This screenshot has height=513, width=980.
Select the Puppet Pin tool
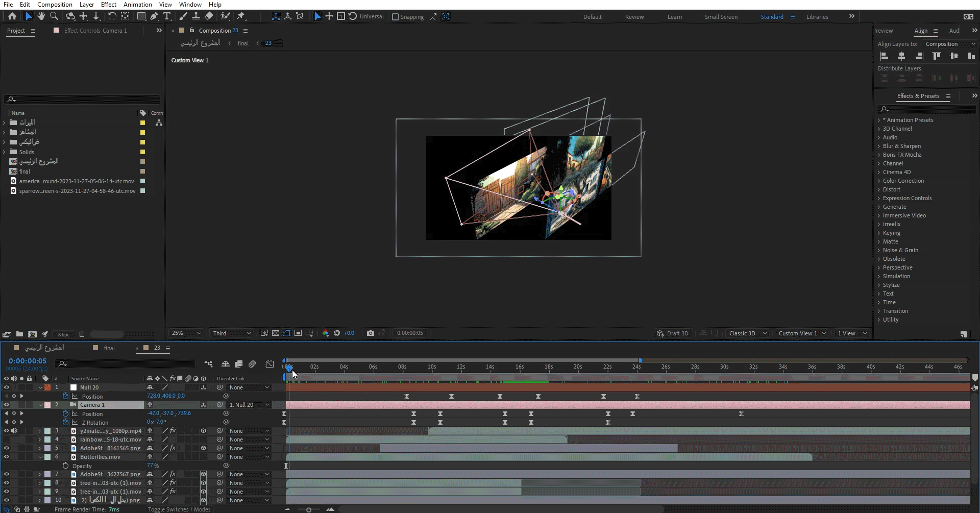241,16
